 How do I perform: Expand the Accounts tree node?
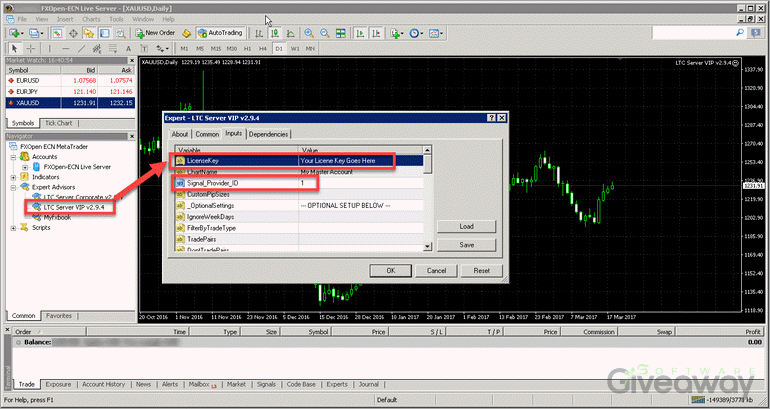(11, 157)
